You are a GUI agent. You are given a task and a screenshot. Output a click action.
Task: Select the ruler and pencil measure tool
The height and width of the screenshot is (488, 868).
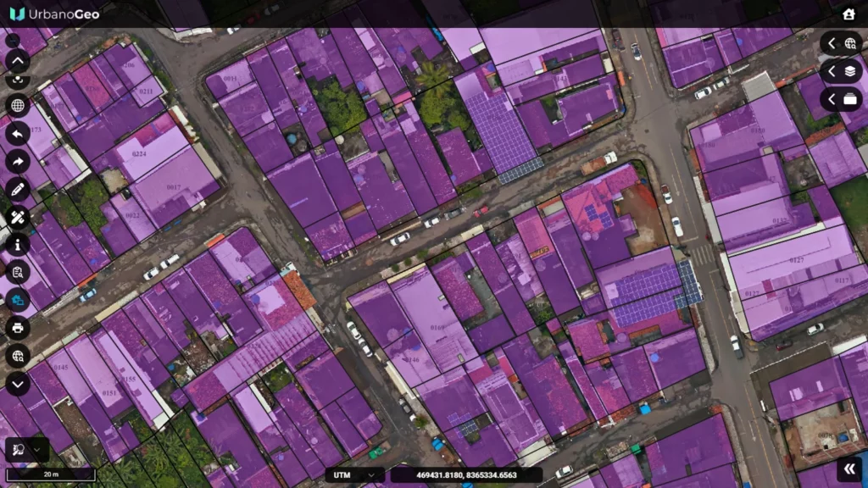point(18,217)
